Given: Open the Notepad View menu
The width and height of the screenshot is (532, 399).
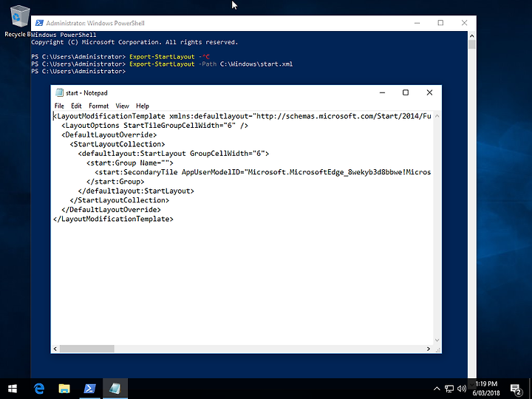Looking at the screenshot, I should [122, 106].
